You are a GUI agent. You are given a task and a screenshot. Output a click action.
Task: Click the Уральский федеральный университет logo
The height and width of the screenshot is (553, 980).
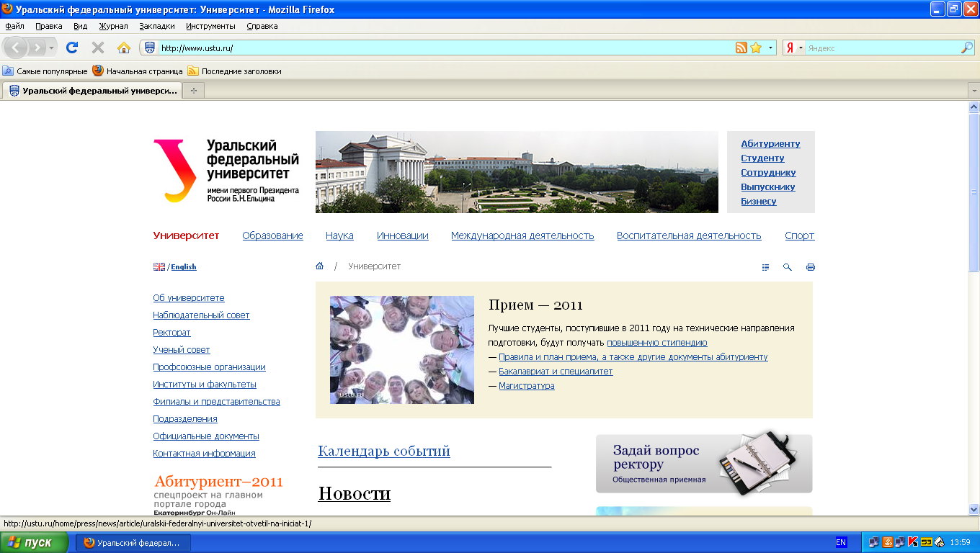226,171
